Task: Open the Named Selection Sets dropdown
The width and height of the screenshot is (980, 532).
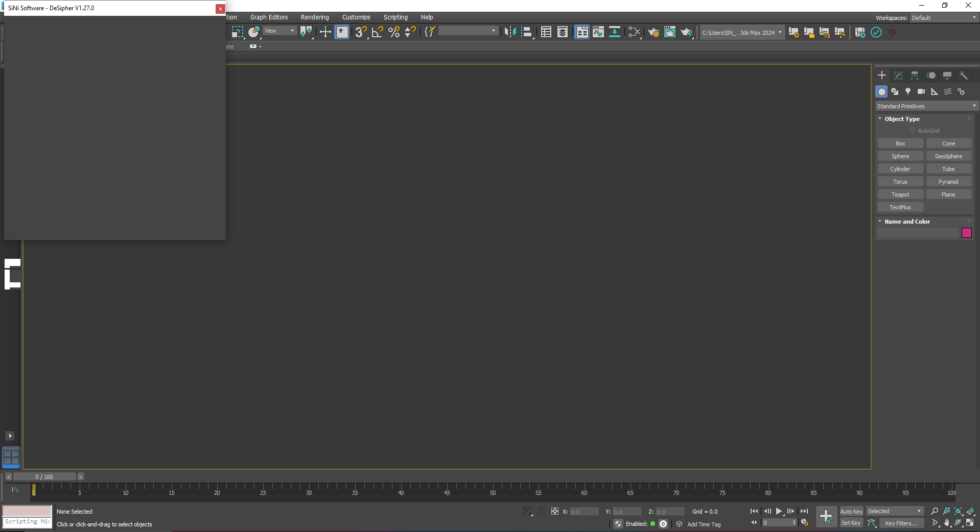Action: coord(468,31)
